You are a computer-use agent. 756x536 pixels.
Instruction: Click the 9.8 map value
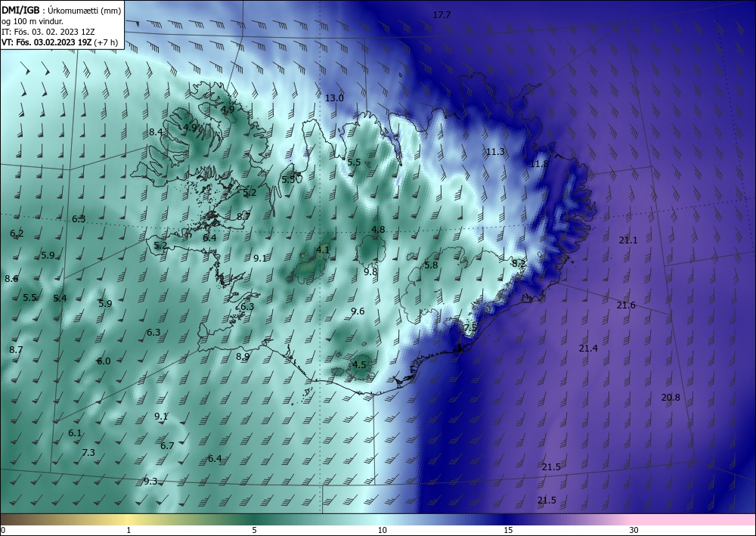[x=370, y=272]
